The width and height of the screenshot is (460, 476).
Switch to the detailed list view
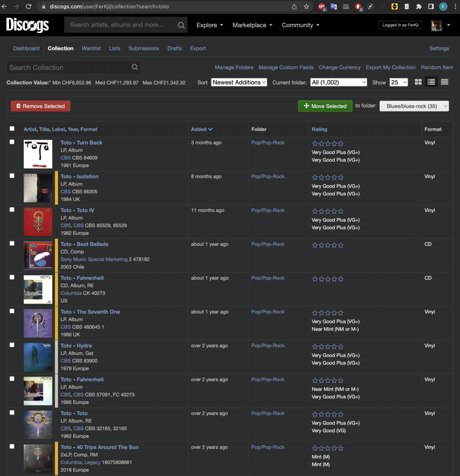(x=431, y=82)
